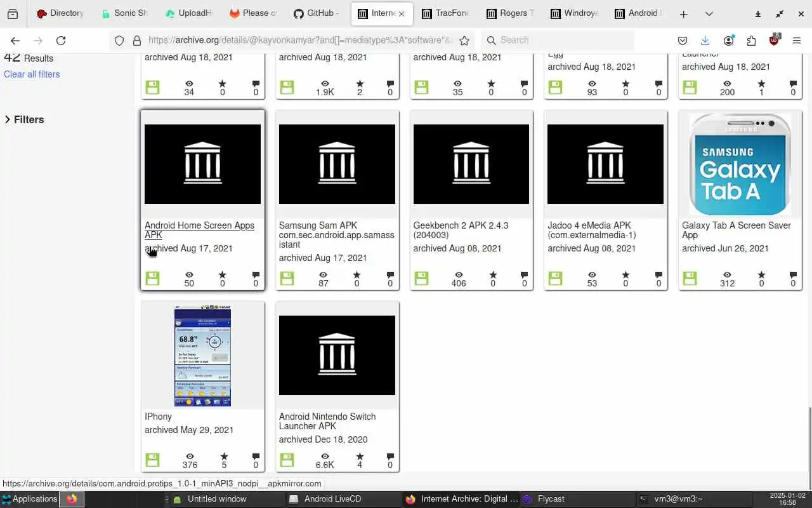Click the software floppy icon on Android Home Screen Apps card
This screenshot has height=508, width=812.
(x=152, y=278)
